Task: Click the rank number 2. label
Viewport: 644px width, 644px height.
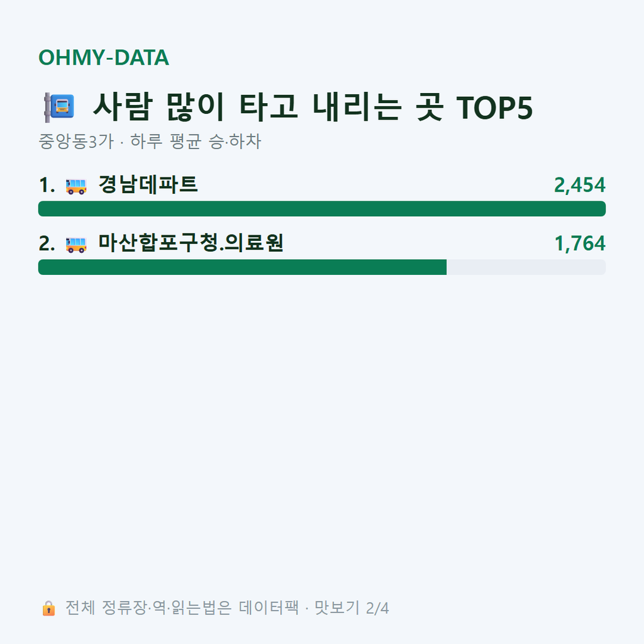Action: [x=47, y=243]
